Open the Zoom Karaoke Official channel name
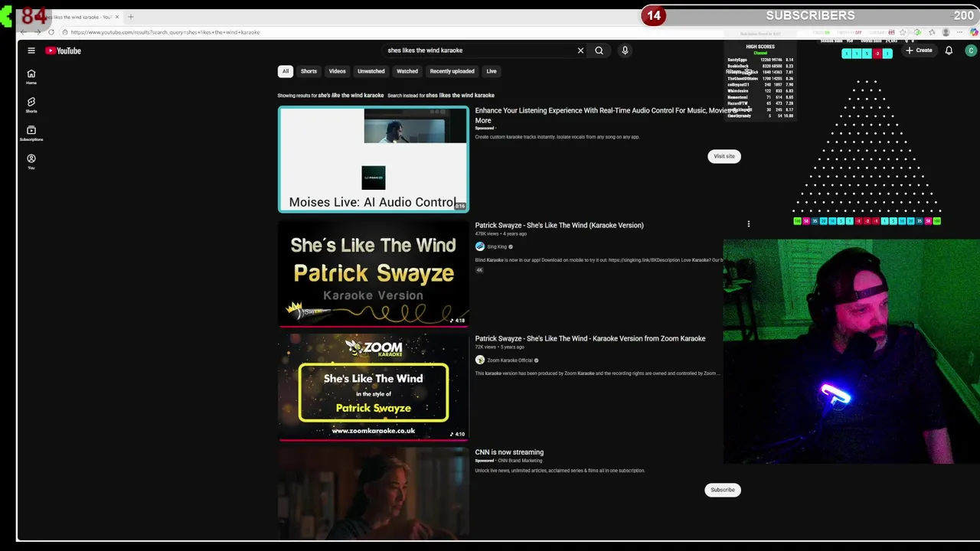 510,360
